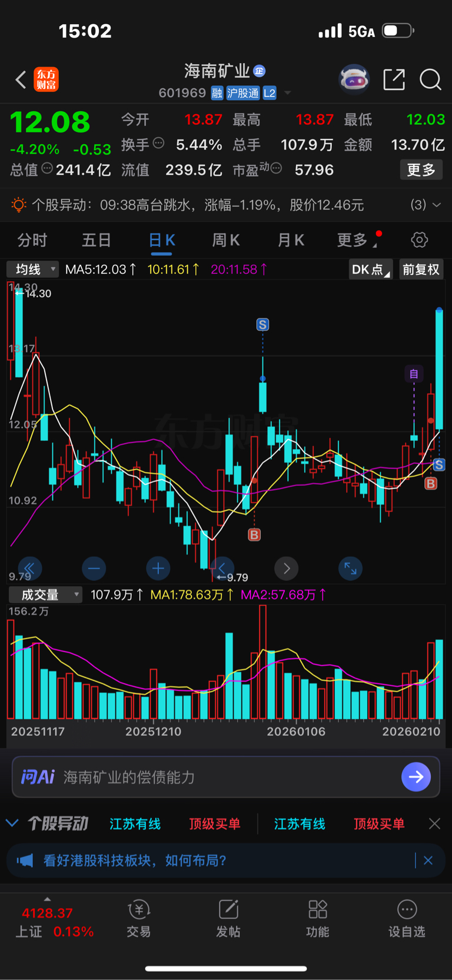
Task: Tap the MA5:12.03 value
Action: pos(101,270)
